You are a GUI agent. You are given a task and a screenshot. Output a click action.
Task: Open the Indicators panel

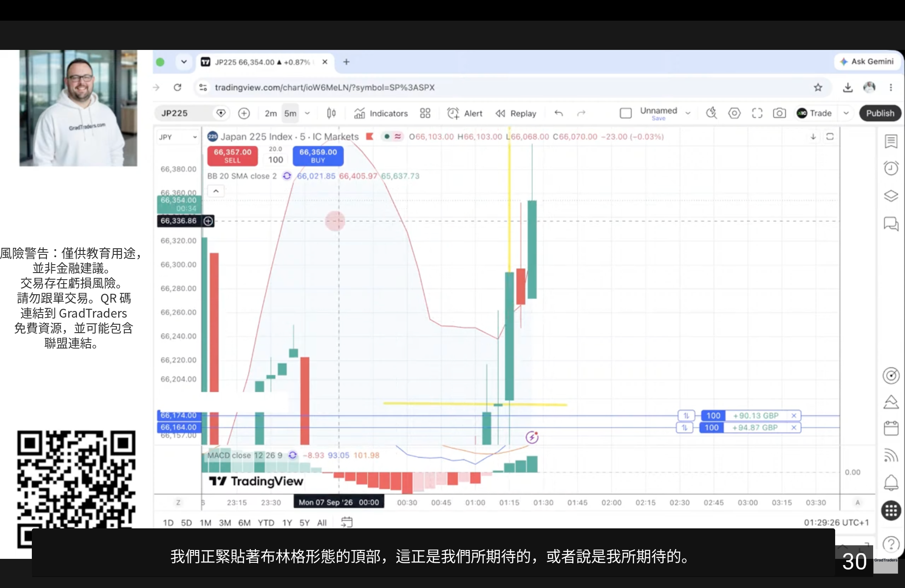pos(381,114)
